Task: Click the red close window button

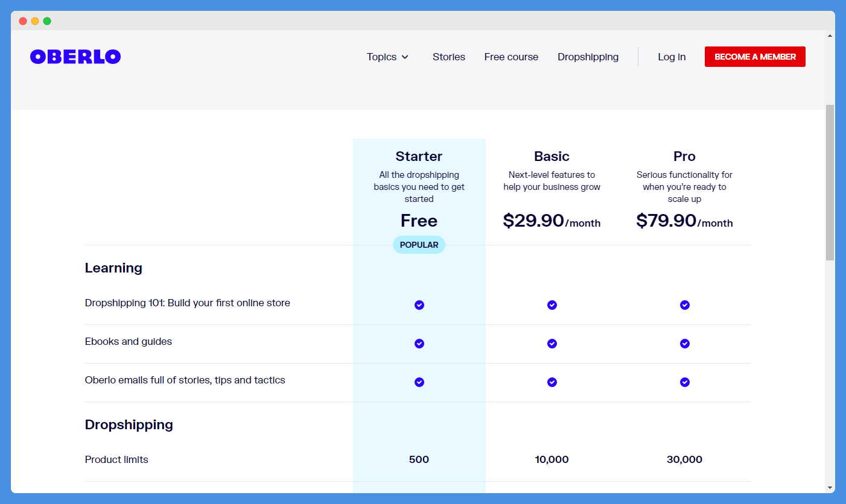Action: [23, 21]
